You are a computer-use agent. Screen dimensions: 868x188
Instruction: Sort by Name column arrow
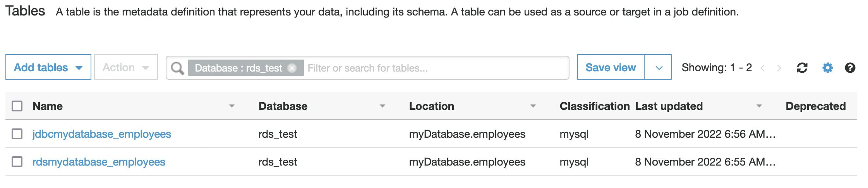(232, 106)
